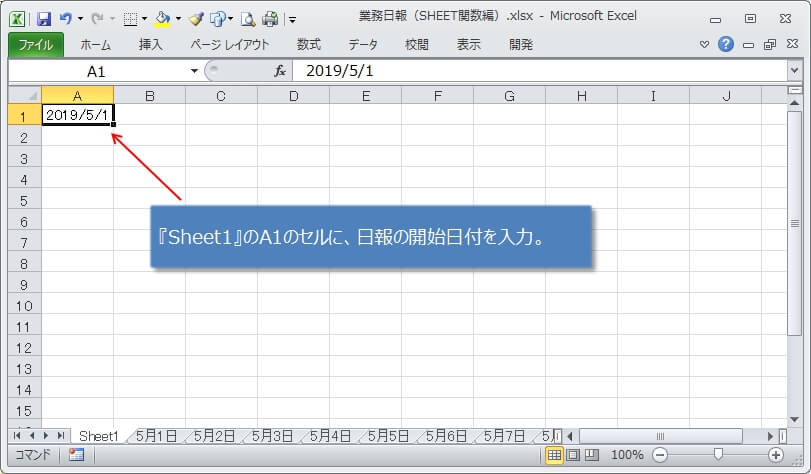This screenshot has width=811, height=474.
Task: Click the Quick Print printer icon
Action: tap(270, 18)
